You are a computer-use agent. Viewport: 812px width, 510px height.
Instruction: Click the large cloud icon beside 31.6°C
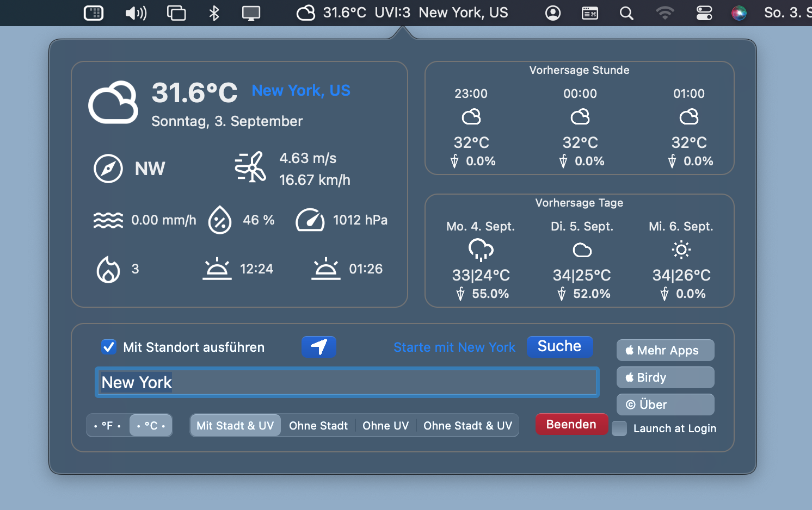[x=113, y=102]
